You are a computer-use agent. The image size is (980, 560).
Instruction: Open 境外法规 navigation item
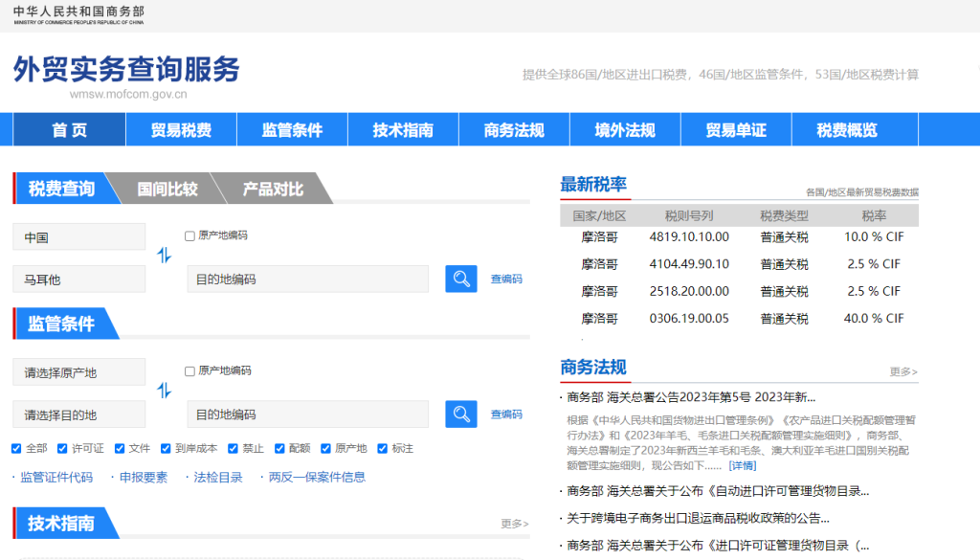coord(625,129)
